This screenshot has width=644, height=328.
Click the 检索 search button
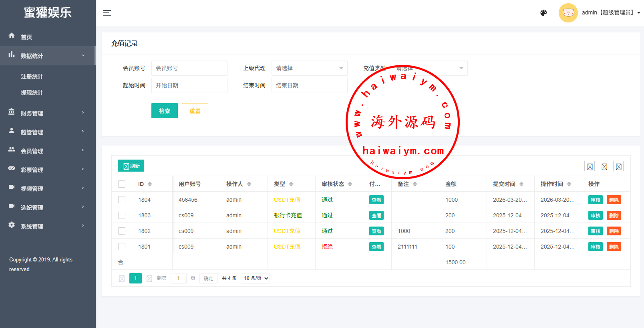coord(164,111)
